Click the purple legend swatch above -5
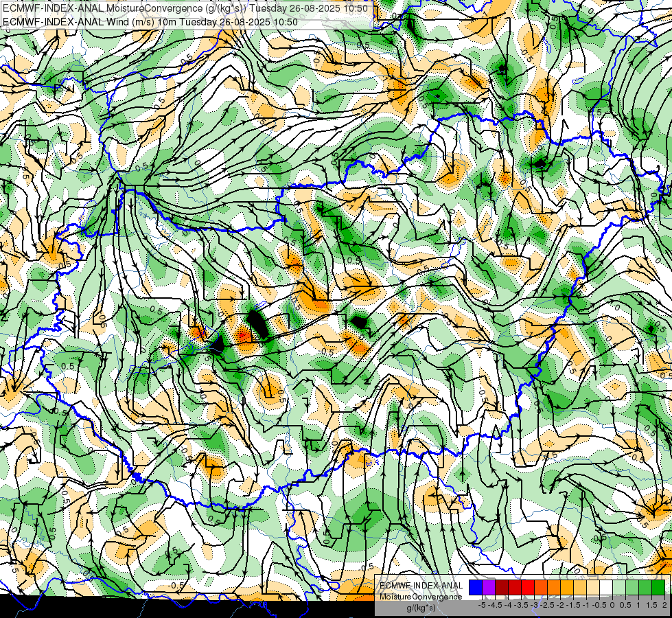This screenshot has width=672, height=618. click(489, 587)
